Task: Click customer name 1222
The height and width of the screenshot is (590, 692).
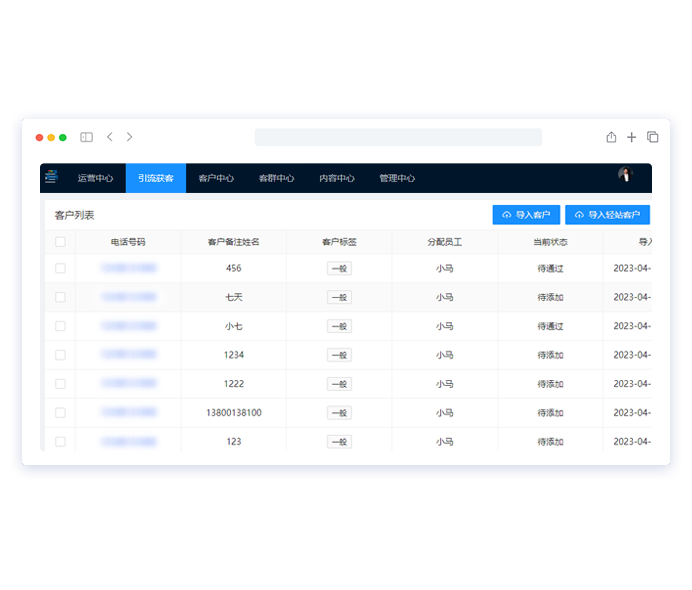Action: tap(233, 384)
